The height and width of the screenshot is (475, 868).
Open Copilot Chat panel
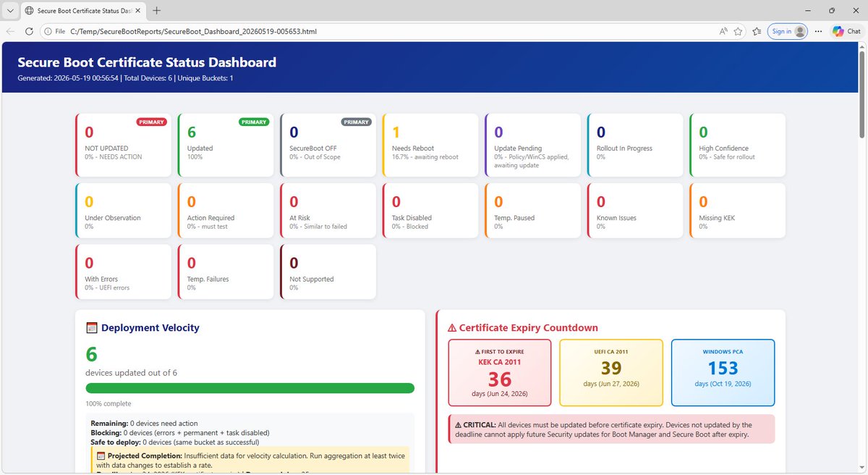(846, 31)
